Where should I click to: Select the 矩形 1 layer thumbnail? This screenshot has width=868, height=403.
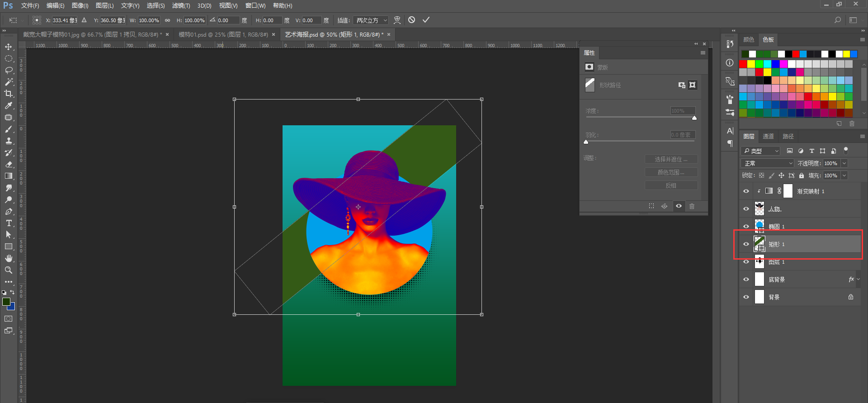tap(759, 244)
